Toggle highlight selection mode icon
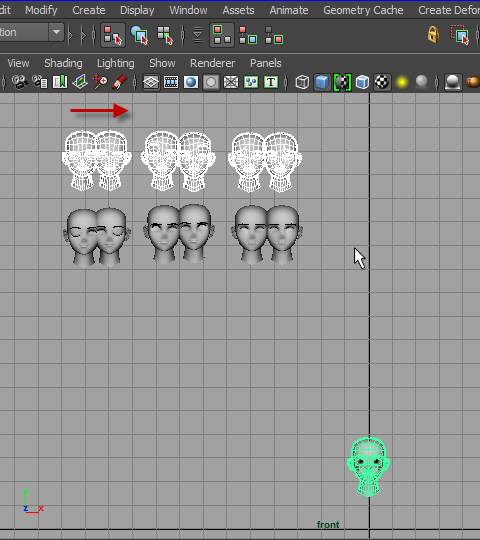 (460, 34)
